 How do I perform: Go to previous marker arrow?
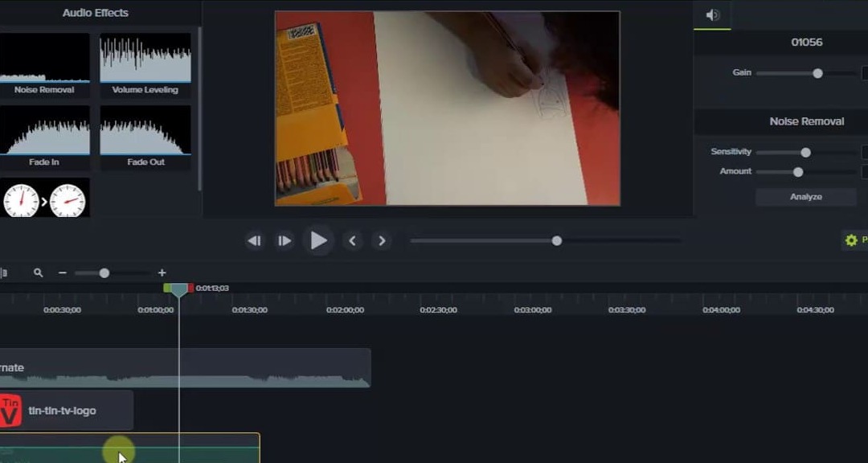pos(352,241)
